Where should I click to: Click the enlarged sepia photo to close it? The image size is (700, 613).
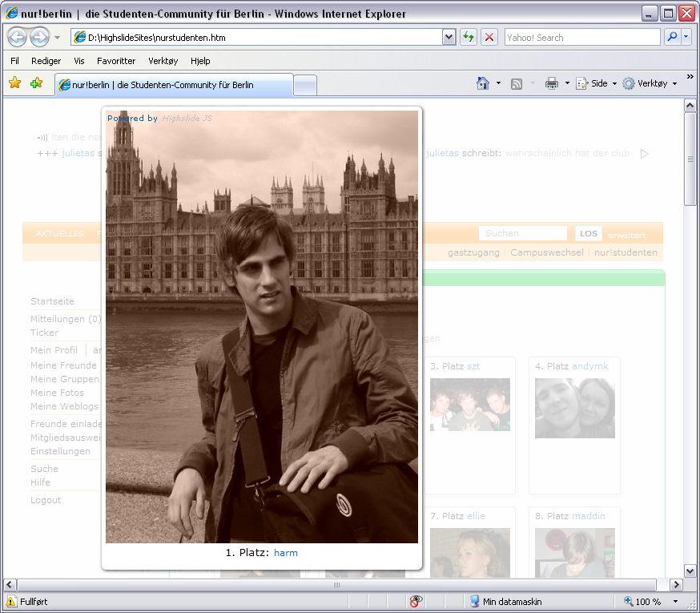click(262, 327)
